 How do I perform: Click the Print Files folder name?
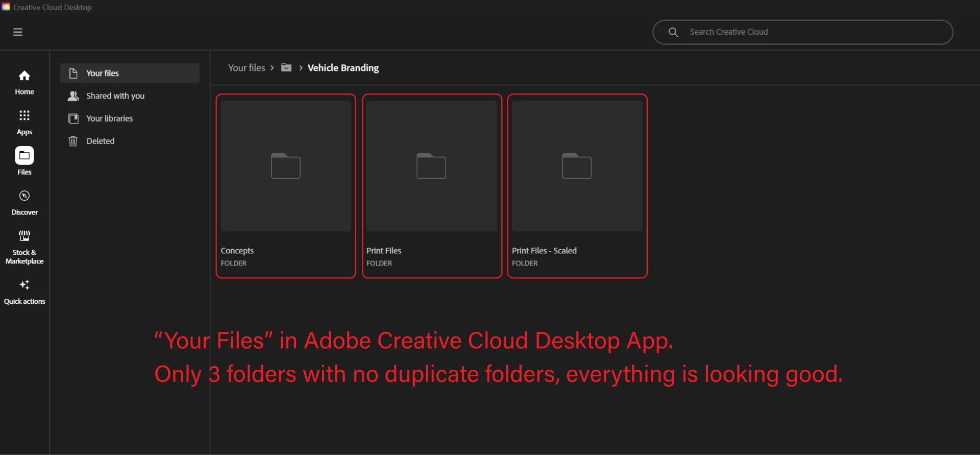click(x=384, y=251)
